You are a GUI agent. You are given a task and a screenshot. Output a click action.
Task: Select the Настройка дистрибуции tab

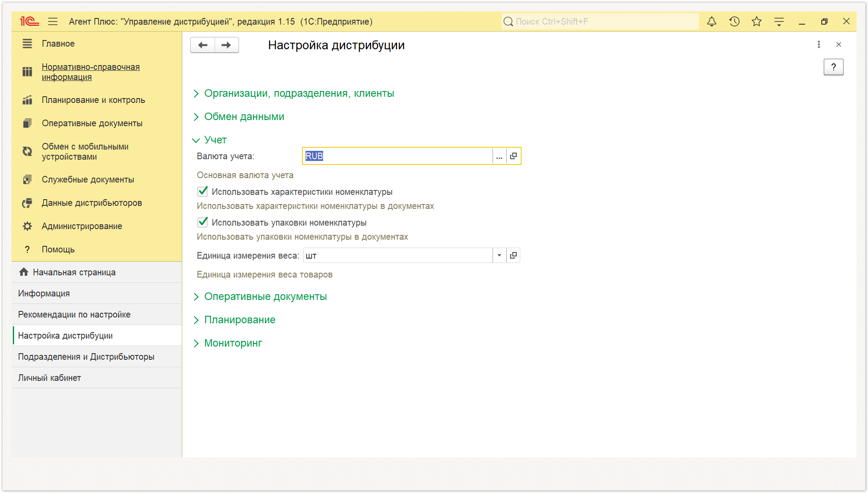[x=97, y=336]
